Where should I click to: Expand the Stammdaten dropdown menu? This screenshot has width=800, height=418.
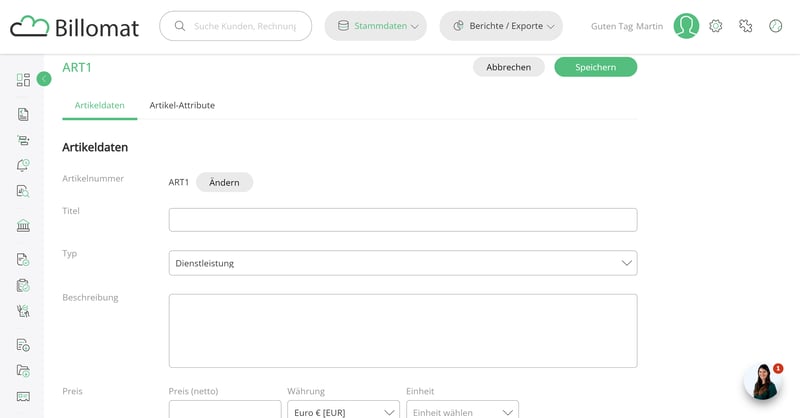[x=376, y=26]
